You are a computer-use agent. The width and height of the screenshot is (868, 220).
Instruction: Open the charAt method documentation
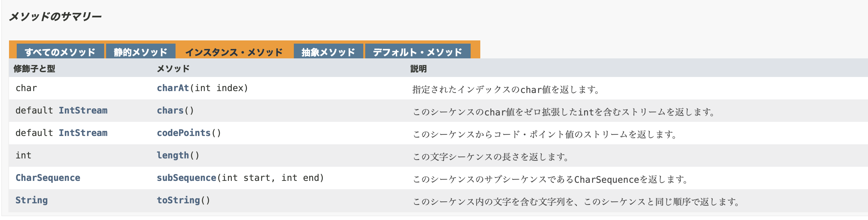coord(172,88)
